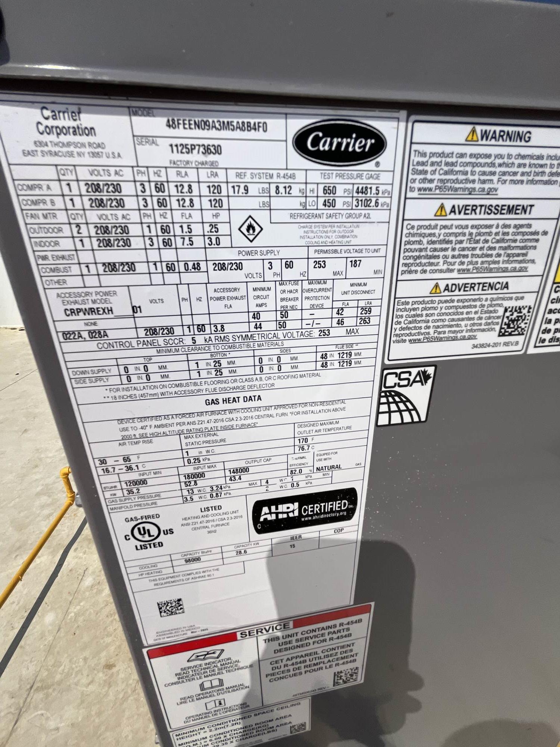Viewport: 560px width, 747px height.
Task: Click the yellow triangle beside ADVERTENCIA
Action: [435, 288]
